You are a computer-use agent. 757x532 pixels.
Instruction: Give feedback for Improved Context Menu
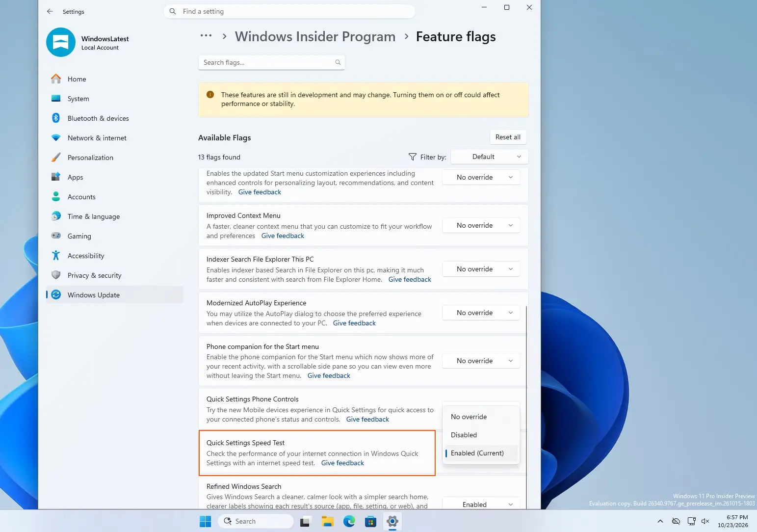(x=283, y=236)
